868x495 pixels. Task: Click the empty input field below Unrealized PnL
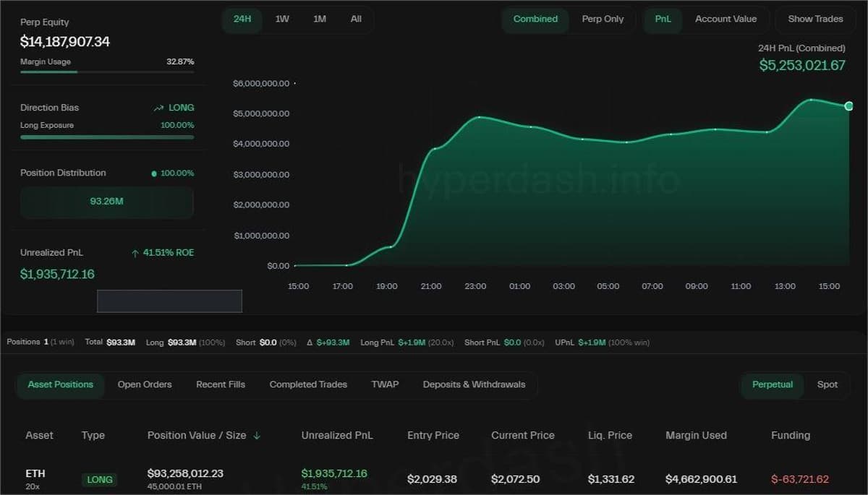(169, 301)
